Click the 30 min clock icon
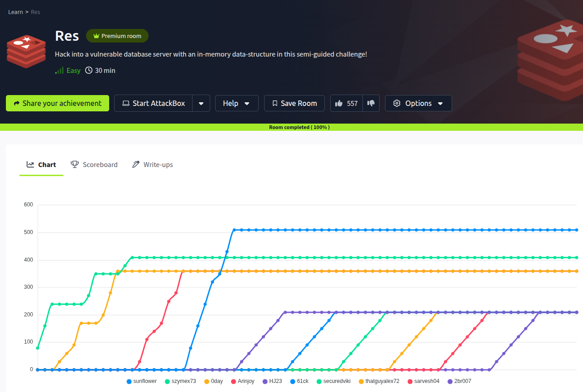Viewport: 583px width, 392px height. click(89, 71)
